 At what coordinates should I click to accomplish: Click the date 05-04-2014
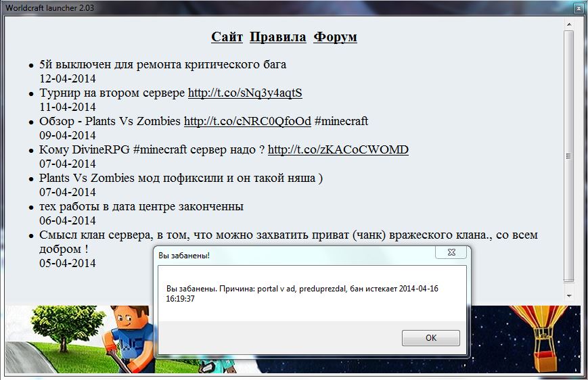click(68, 264)
